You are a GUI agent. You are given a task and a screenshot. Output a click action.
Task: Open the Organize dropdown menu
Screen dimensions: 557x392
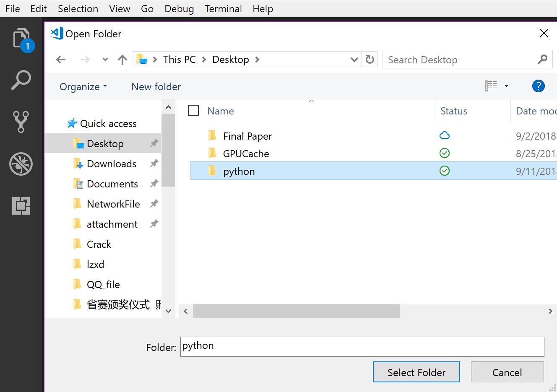click(x=83, y=86)
